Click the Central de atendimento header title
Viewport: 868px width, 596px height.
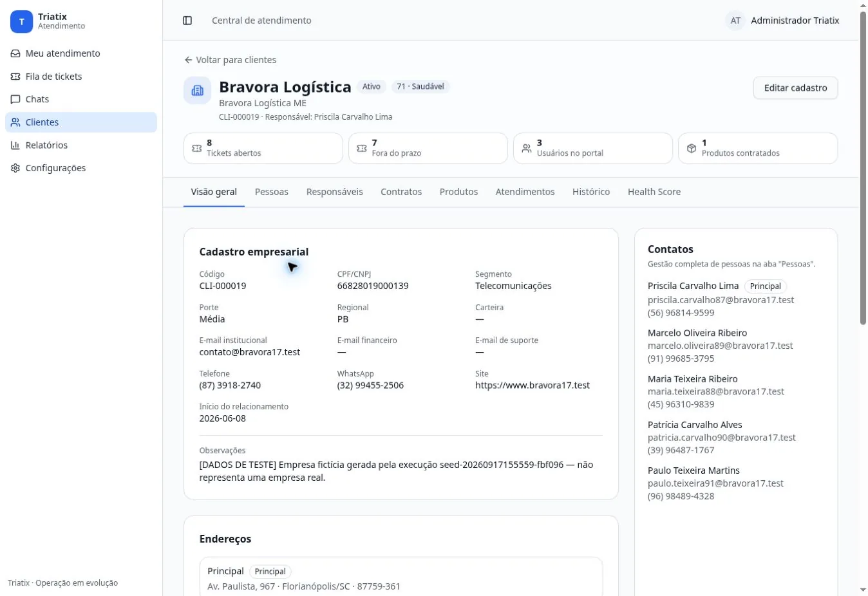coord(261,21)
